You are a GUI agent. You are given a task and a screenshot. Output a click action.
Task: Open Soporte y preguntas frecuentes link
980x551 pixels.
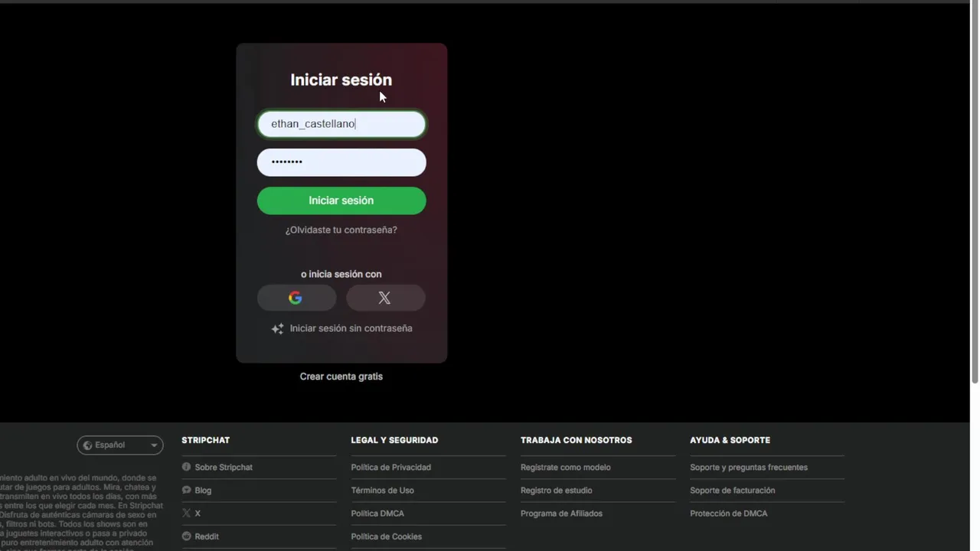749,467
